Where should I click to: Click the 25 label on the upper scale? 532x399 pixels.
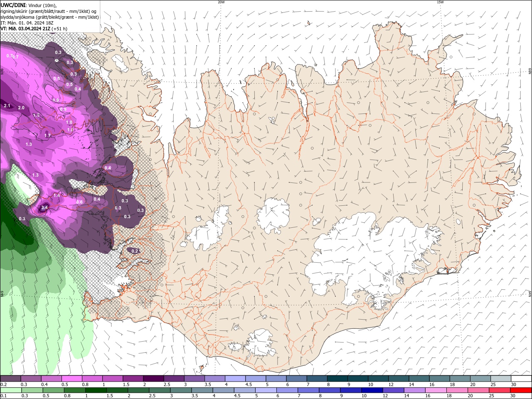pyautogui.click(x=493, y=384)
